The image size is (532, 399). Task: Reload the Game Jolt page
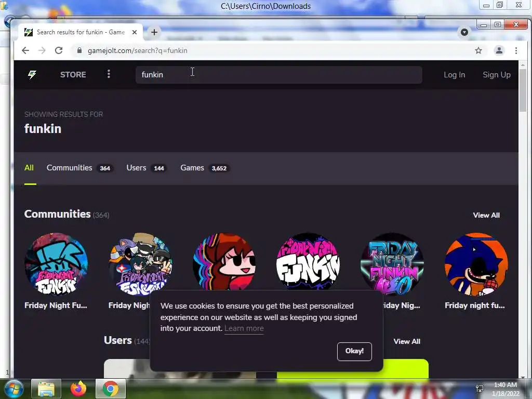tap(59, 50)
